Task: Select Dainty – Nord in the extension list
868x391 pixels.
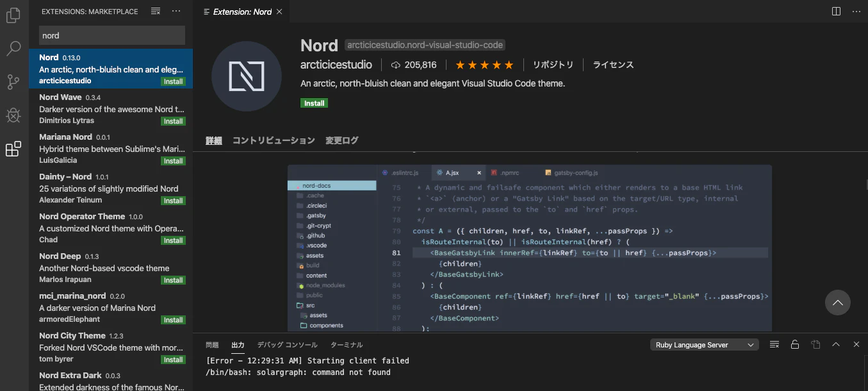Action: coord(111,188)
